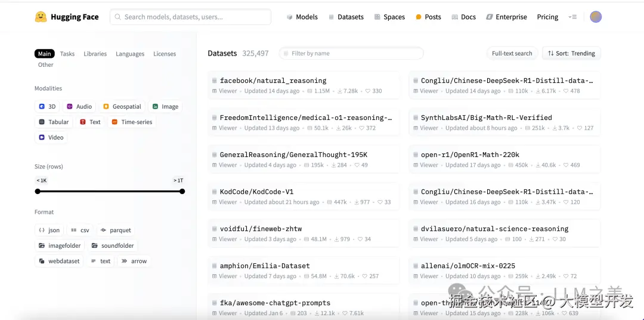This screenshot has width=644, height=320.
Task: Open the Pricing link
Action: pos(547,17)
